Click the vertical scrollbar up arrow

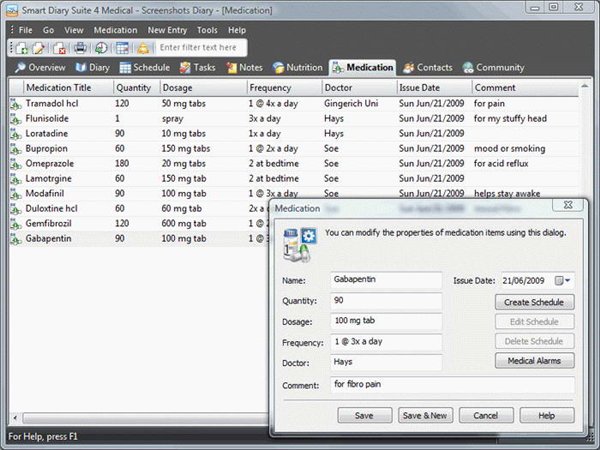pos(584,86)
